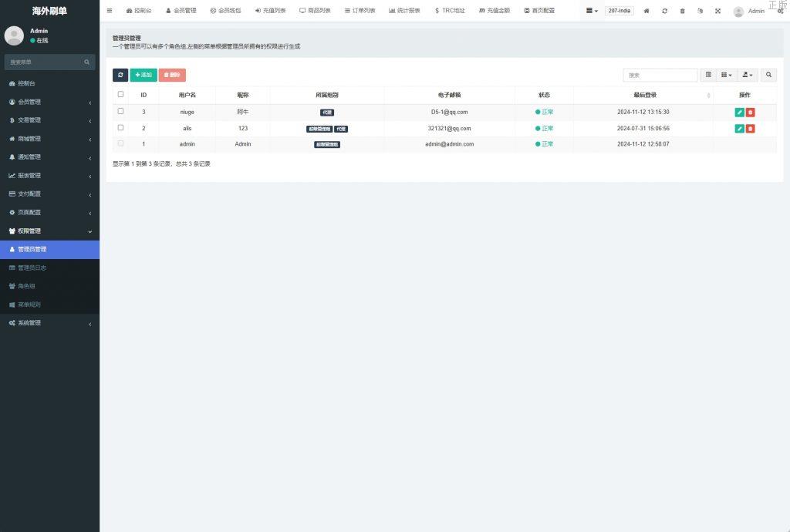
Task: Expand 会员管理 in the sidebar
Action: (x=49, y=102)
